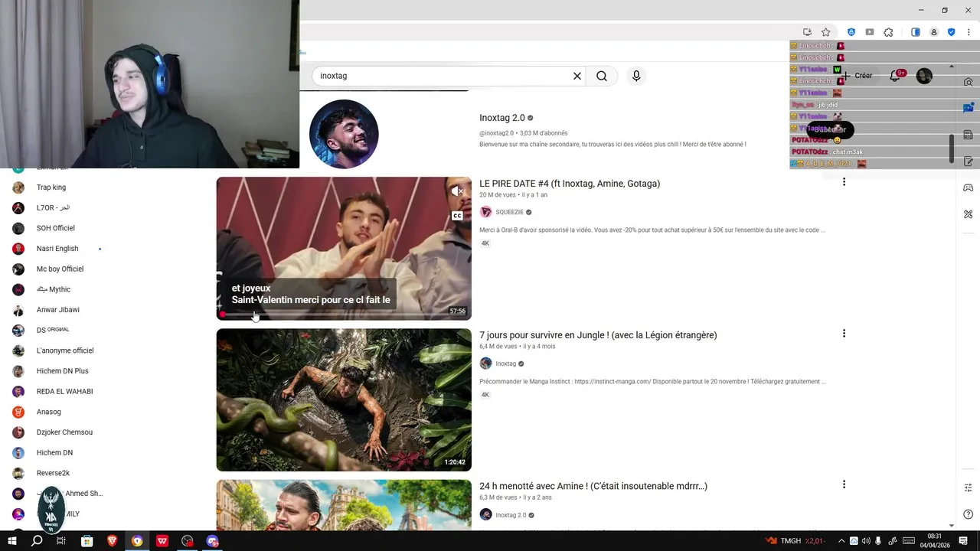Seek on the preview red progress bar
Image resolution: width=980 pixels, height=551 pixels.
[x=344, y=315]
